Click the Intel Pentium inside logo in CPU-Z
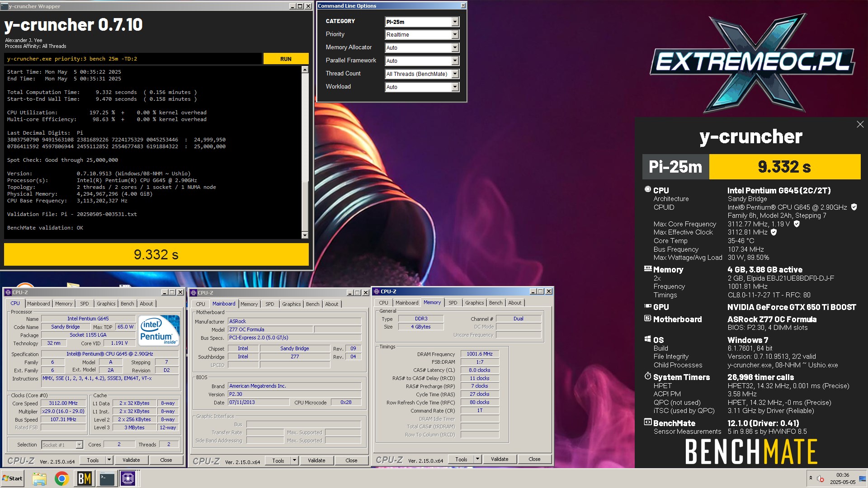Screen dimensions: 868x488 (x=159, y=331)
